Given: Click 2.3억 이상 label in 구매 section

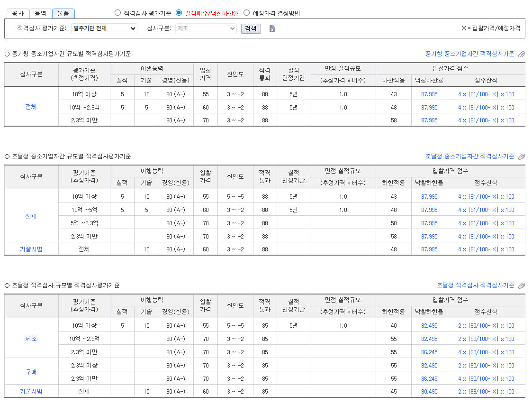Looking at the screenshot, I should (x=84, y=366).
